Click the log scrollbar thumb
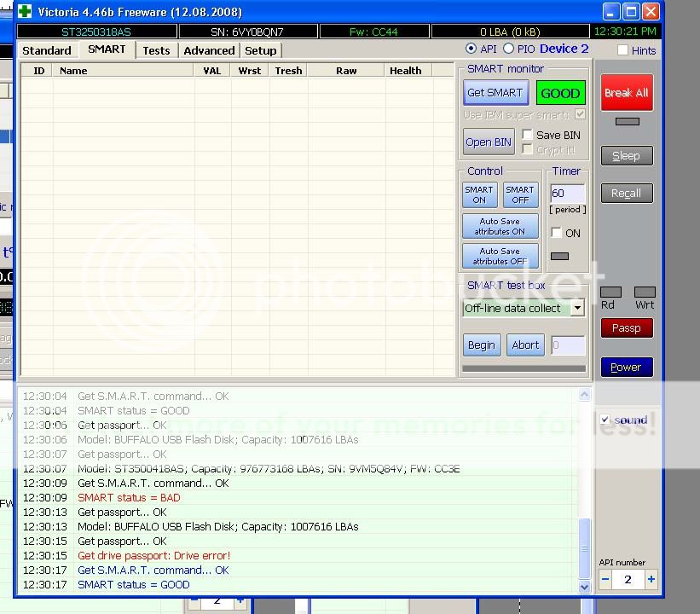 [584, 548]
